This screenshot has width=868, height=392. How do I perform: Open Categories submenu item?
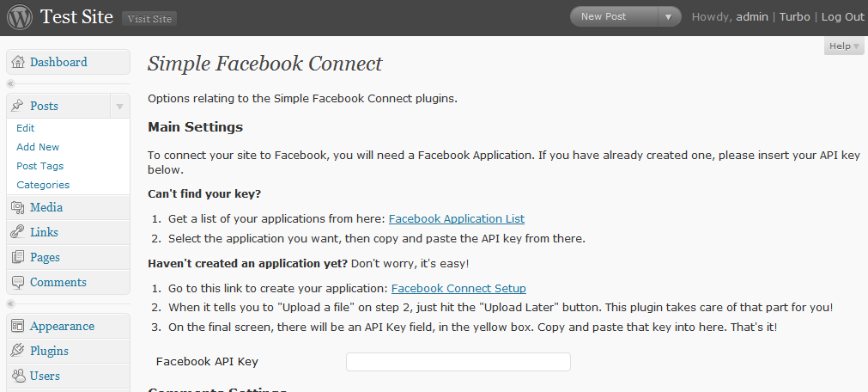pyautogui.click(x=43, y=185)
